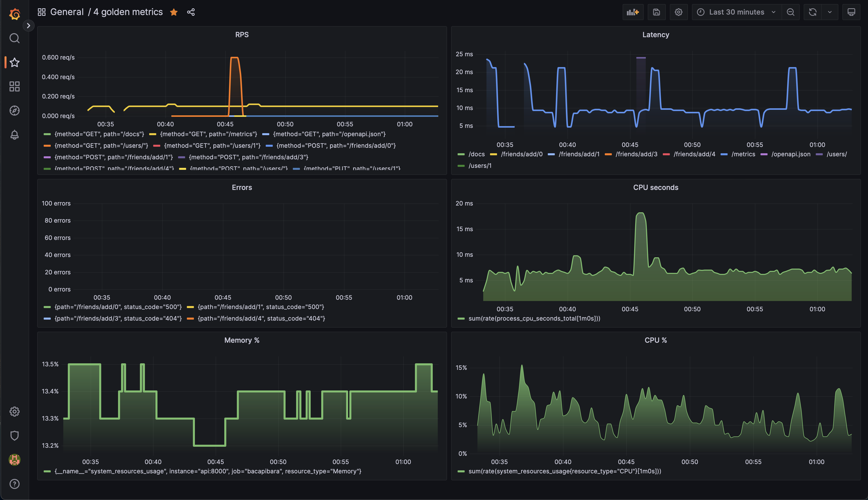Click /metrics color swatch in Latency legend

[x=724, y=155]
